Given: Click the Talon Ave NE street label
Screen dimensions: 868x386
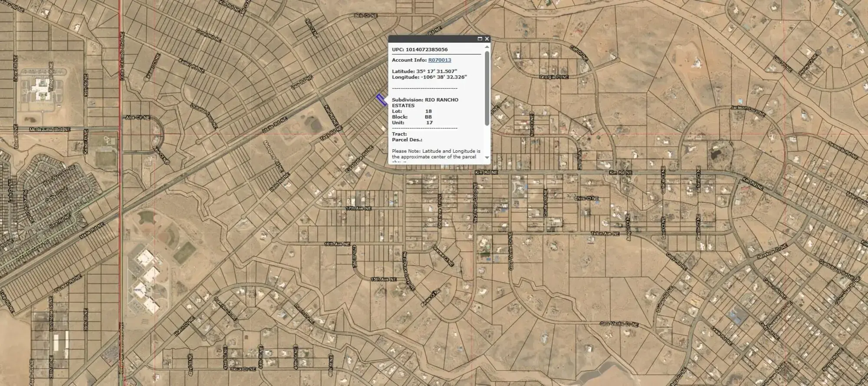Looking at the screenshot, I should coord(605,234).
